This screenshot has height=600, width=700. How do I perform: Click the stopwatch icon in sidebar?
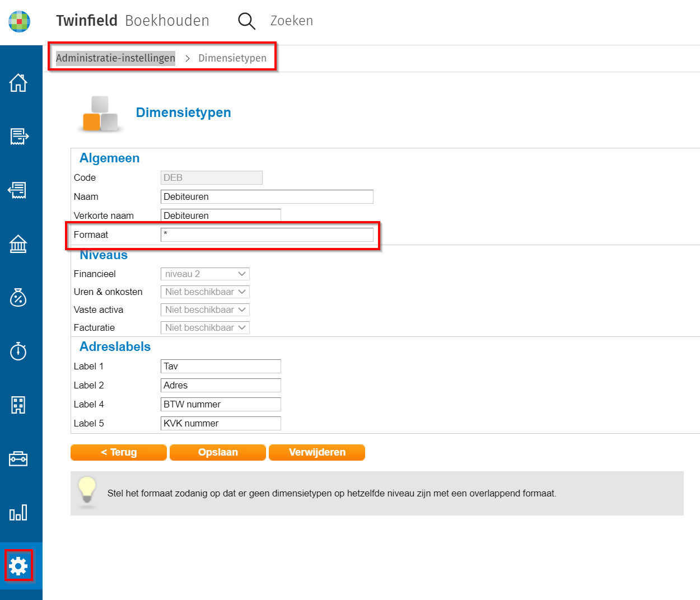click(x=18, y=351)
